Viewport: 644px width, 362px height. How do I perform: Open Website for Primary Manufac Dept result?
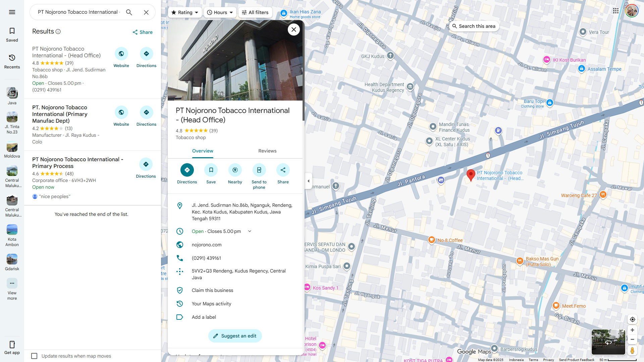[x=121, y=116]
